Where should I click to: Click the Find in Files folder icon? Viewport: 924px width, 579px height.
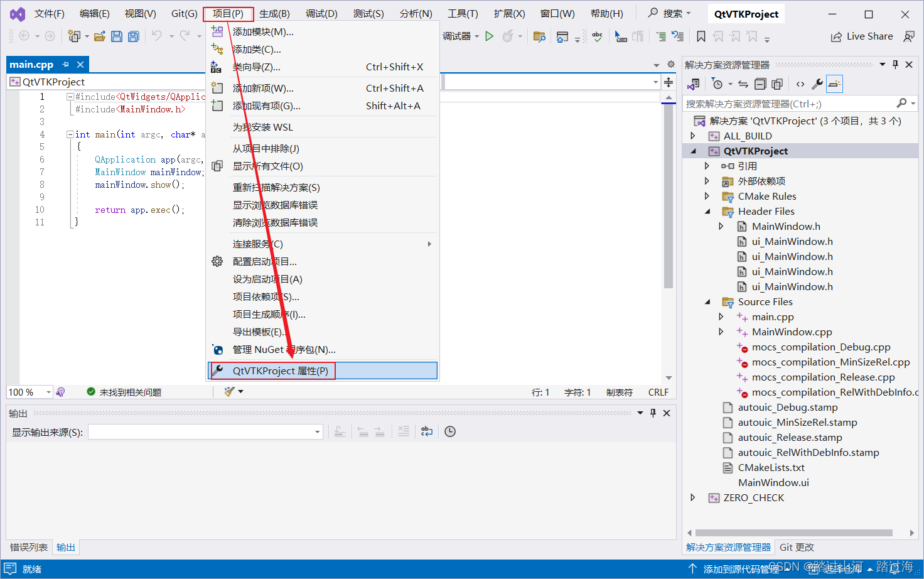(539, 36)
